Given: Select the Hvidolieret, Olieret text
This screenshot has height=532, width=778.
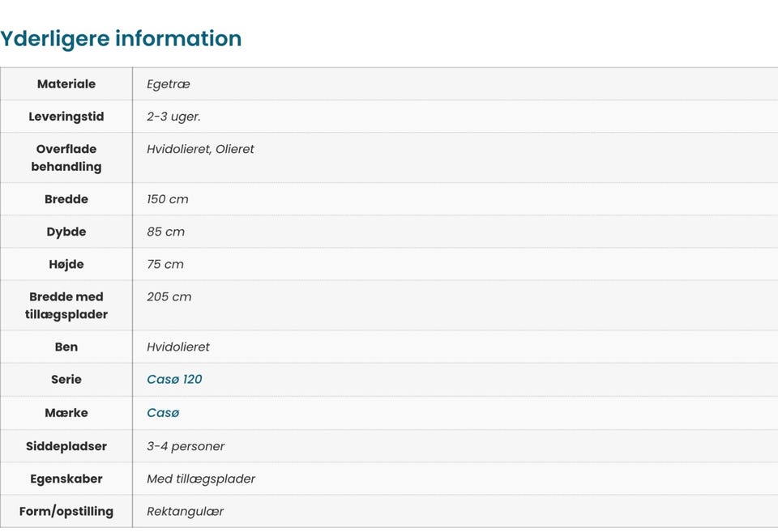Looking at the screenshot, I should (x=200, y=149).
